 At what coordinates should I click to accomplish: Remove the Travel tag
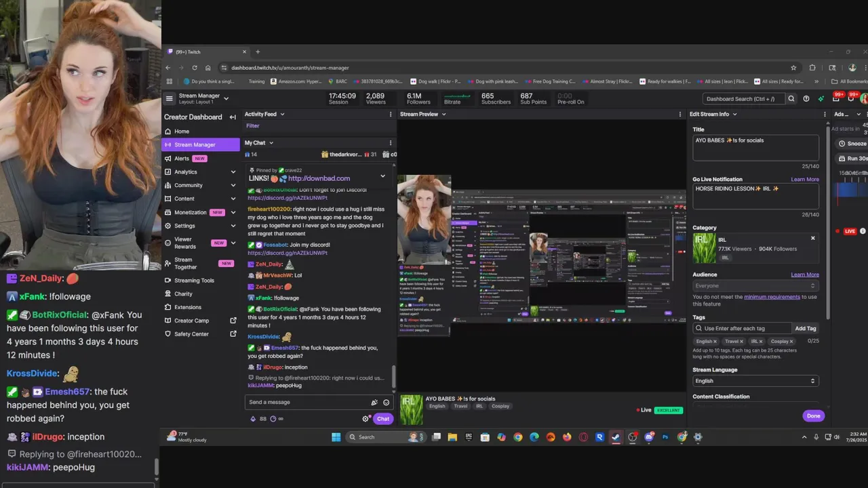point(741,342)
